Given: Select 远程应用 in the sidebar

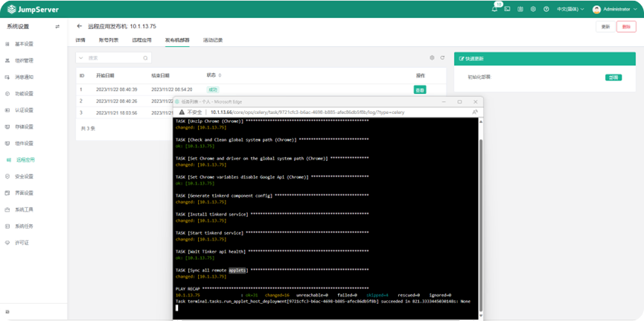Looking at the screenshot, I should click(25, 160).
